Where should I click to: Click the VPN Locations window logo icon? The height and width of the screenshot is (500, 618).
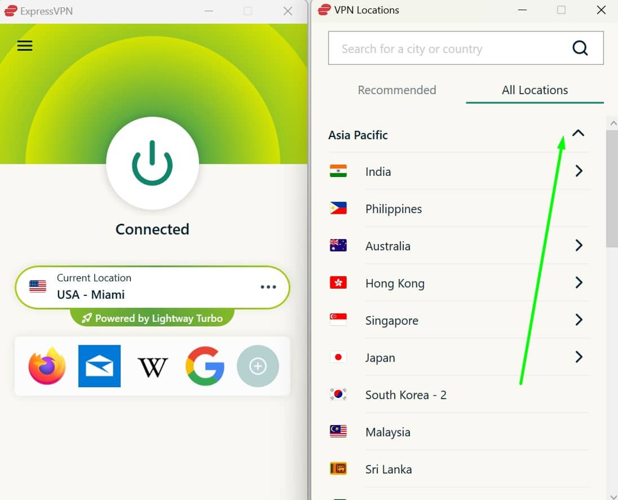click(x=324, y=9)
